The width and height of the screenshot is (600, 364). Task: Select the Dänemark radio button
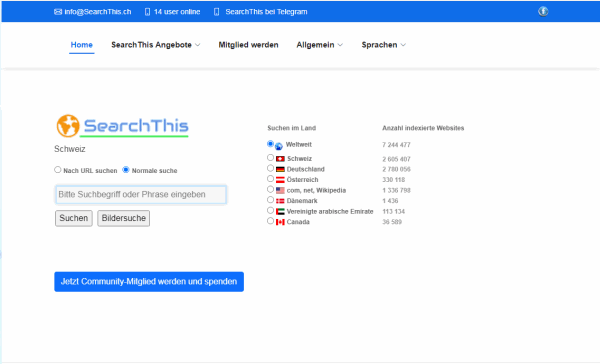(270, 200)
